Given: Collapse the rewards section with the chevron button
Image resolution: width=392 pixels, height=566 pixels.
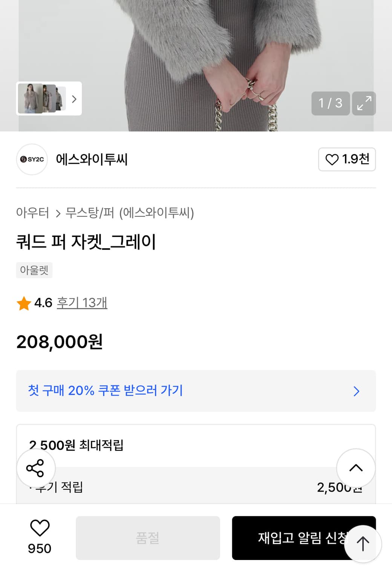Looking at the screenshot, I should click(x=355, y=468).
